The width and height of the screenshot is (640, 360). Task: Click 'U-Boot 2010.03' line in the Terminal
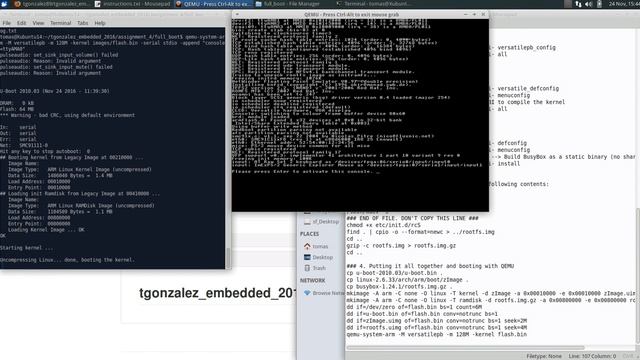pyautogui.click(x=55, y=91)
